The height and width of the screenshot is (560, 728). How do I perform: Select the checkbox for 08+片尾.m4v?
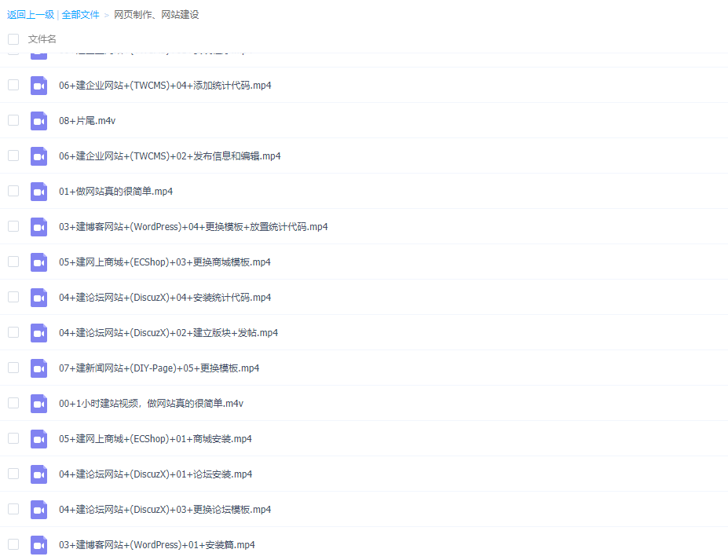[13, 120]
